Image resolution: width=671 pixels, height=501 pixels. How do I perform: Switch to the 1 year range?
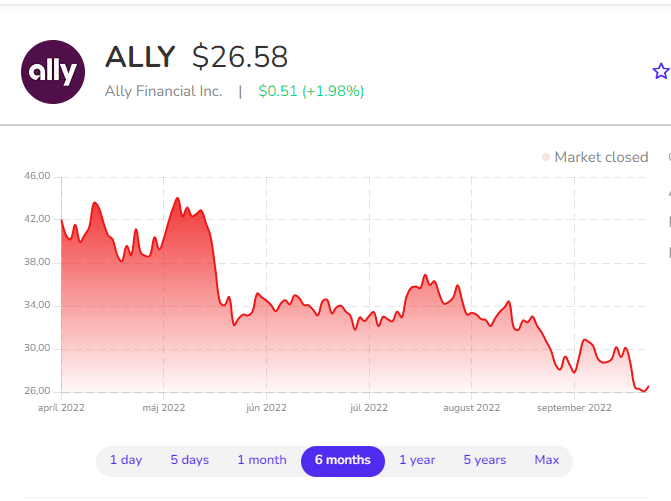coord(417,460)
